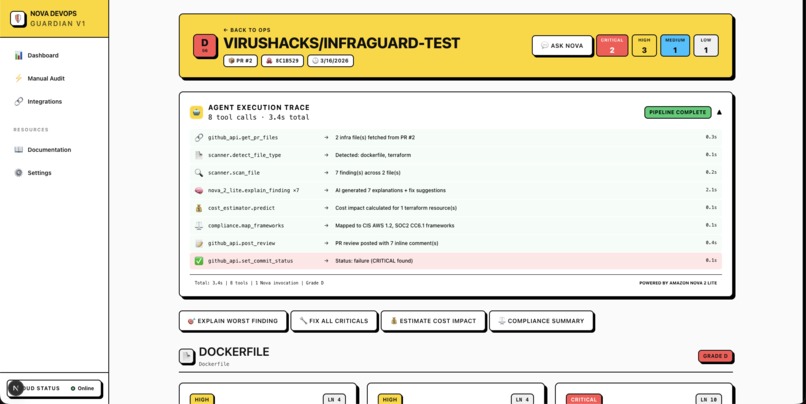Click the scanner.detect_file_type document icon
The width and height of the screenshot is (806, 404).
199,155
